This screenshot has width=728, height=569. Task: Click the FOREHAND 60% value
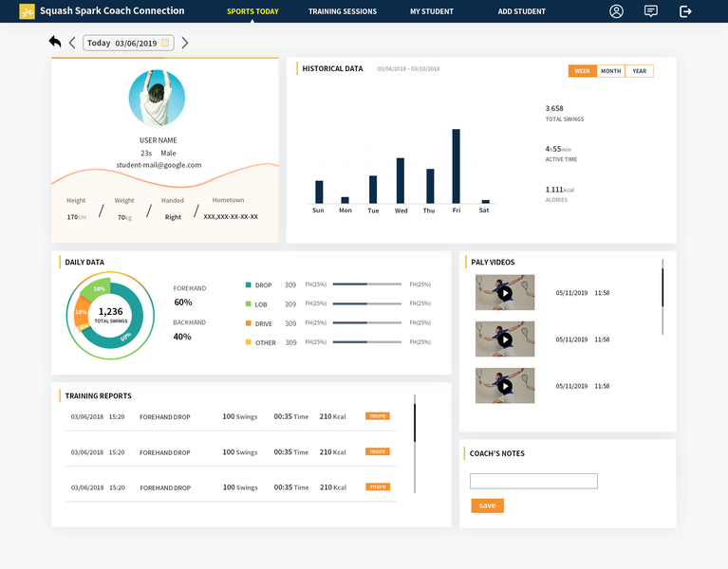click(x=183, y=303)
